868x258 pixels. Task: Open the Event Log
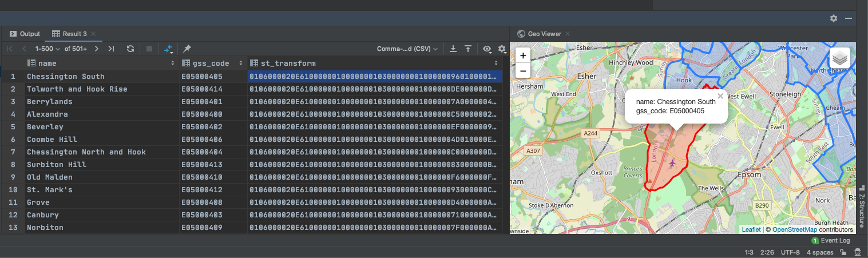[832, 241]
